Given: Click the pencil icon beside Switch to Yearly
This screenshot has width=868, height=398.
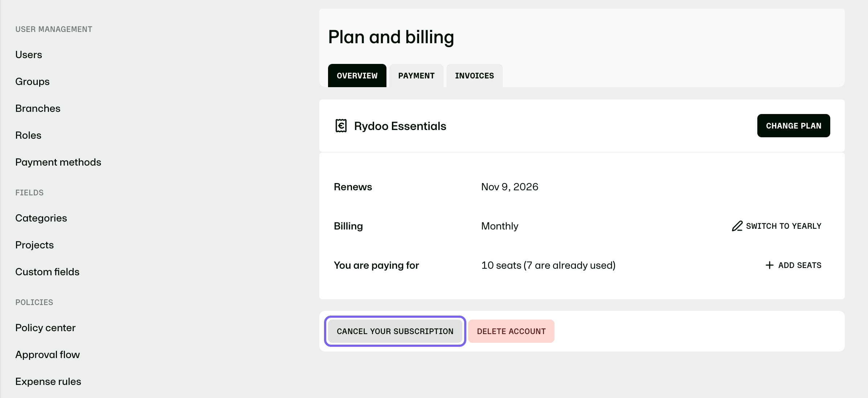Looking at the screenshot, I should [x=737, y=226].
